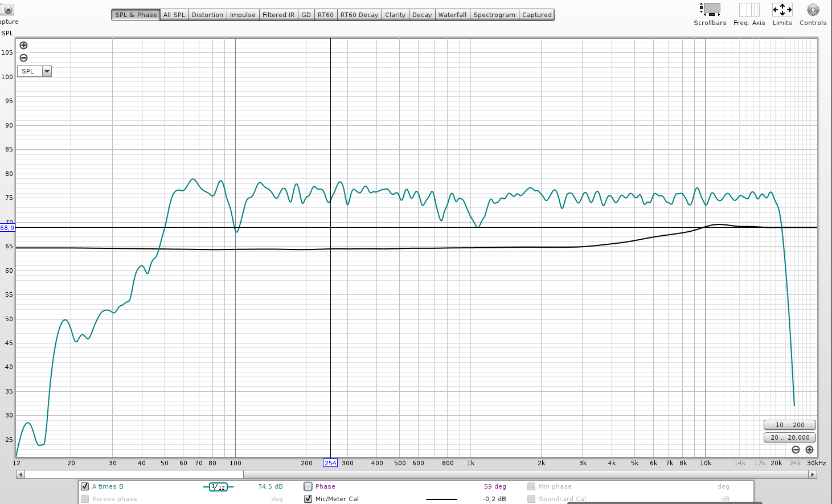832x504 pixels.
Task: Open the GD tab
Action: (306, 15)
